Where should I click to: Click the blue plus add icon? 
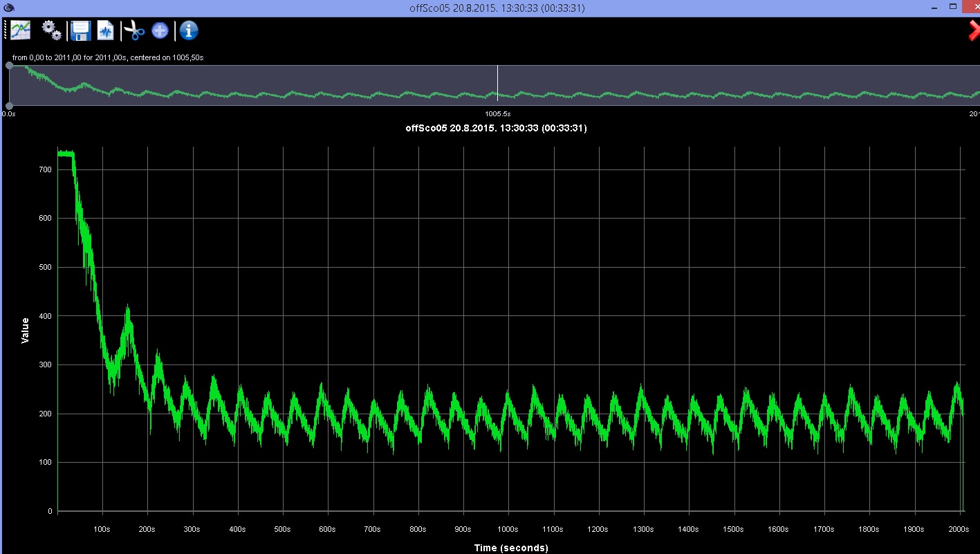point(160,30)
